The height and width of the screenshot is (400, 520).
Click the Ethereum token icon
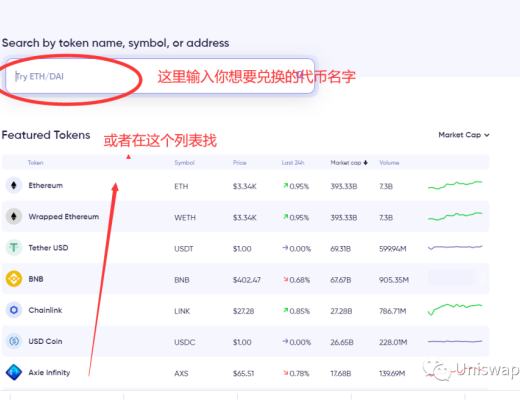point(14,185)
